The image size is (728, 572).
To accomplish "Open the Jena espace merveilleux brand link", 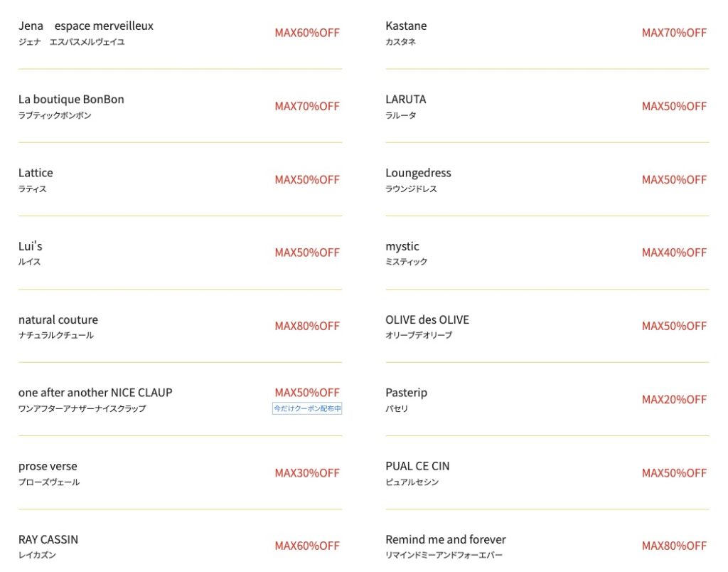I will [x=86, y=26].
